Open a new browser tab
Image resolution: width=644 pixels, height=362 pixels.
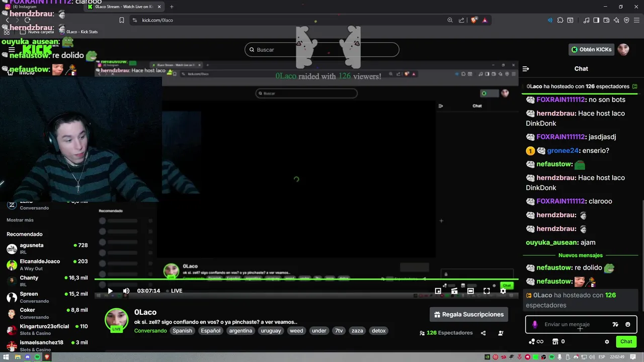[x=172, y=7]
